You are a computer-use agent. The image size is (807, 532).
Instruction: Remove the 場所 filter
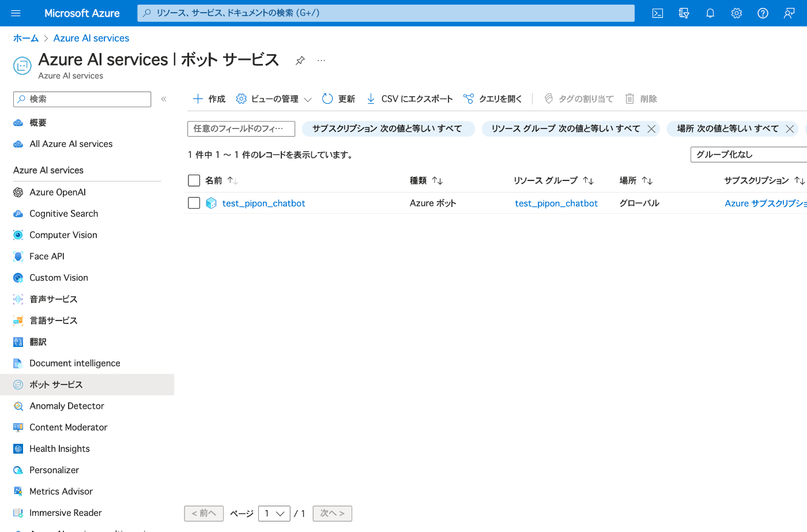click(x=790, y=129)
